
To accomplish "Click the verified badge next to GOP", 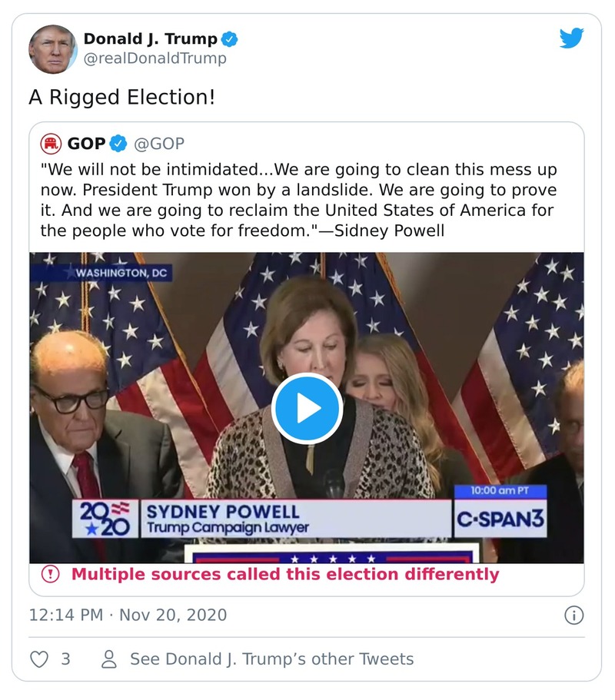I will 118,144.
